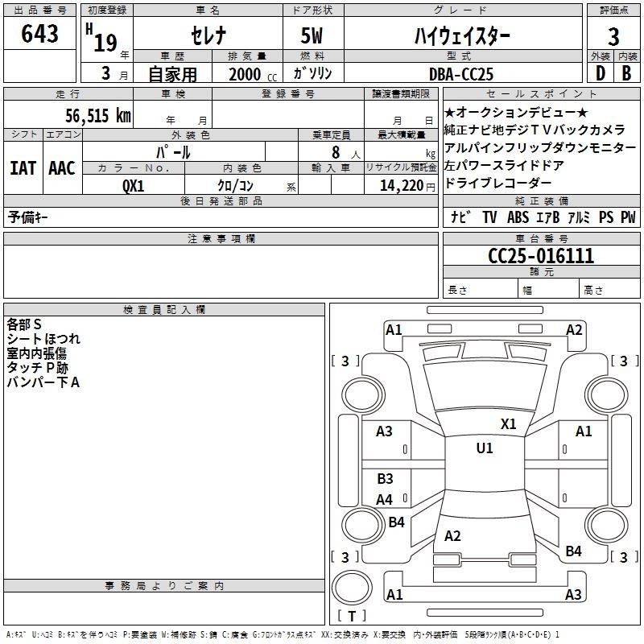
Task: Click grade ハイウェイスター
Action: coord(462,35)
